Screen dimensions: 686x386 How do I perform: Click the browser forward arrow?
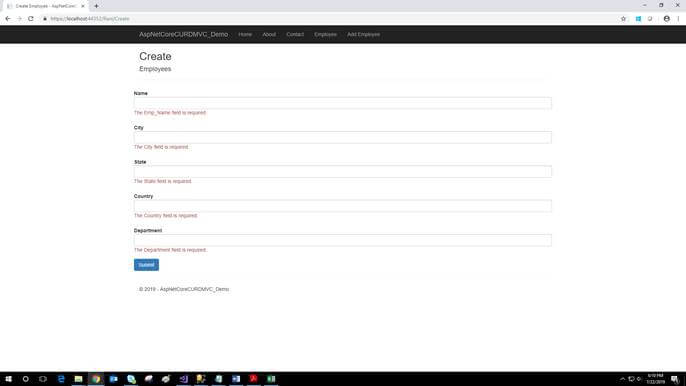click(x=19, y=19)
